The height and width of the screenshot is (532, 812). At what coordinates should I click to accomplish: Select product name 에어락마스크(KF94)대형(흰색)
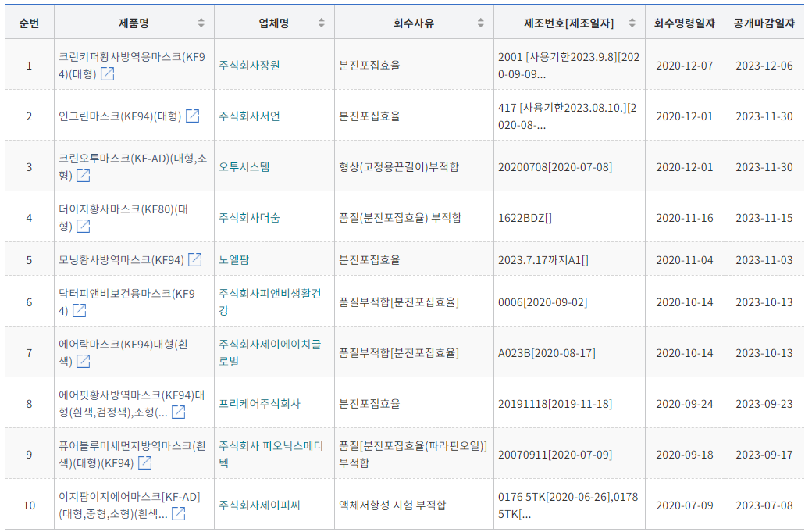(x=123, y=353)
